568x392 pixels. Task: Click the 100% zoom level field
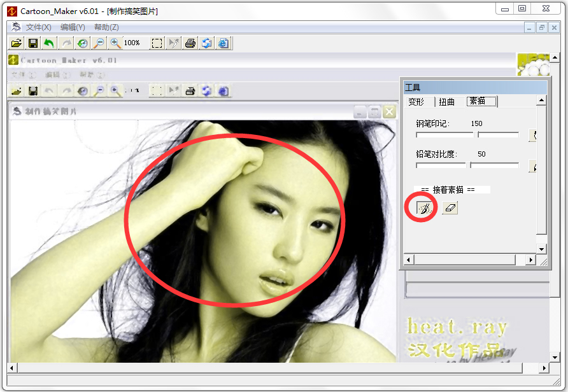click(x=135, y=43)
